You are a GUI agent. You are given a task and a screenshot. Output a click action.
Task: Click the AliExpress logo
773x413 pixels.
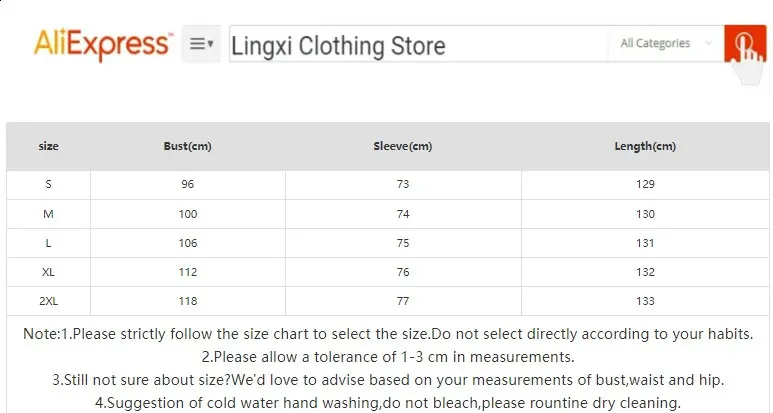pyautogui.click(x=103, y=44)
